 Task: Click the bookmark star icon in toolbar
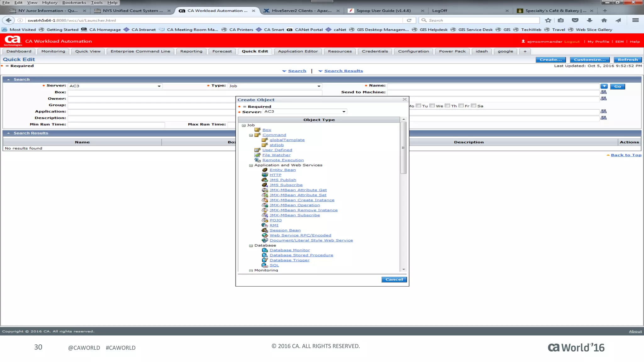pos(548,20)
